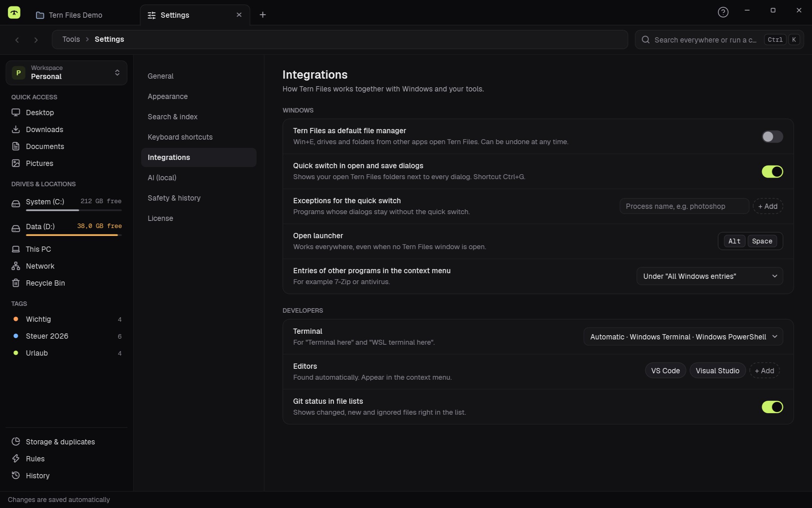Click the Recycle Bin trash icon
The height and width of the screenshot is (508, 812).
click(16, 283)
